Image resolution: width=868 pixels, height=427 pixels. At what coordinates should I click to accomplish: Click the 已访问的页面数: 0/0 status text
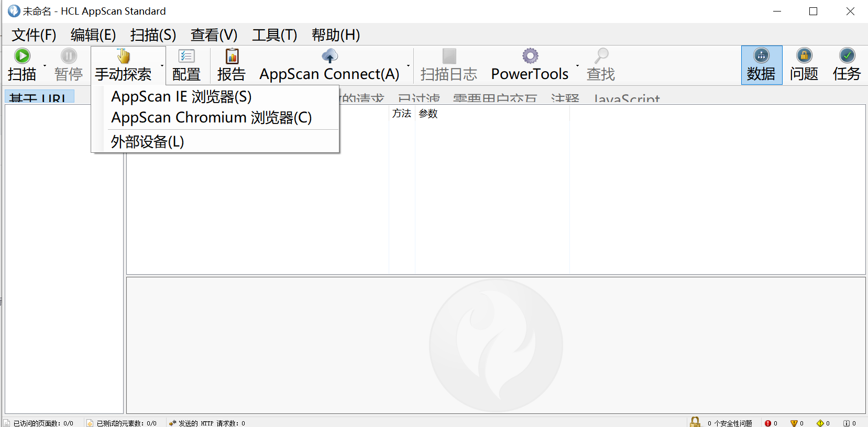pyautogui.click(x=43, y=423)
